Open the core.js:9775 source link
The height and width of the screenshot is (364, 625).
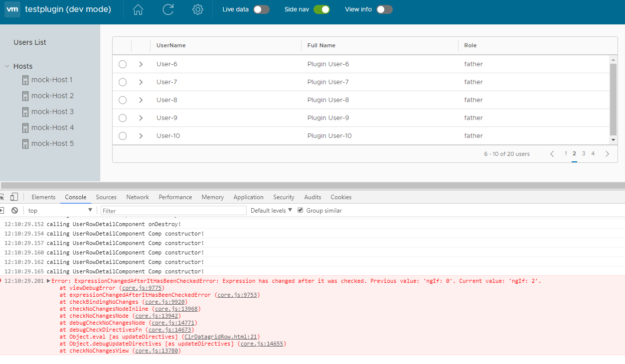click(x=142, y=288)
